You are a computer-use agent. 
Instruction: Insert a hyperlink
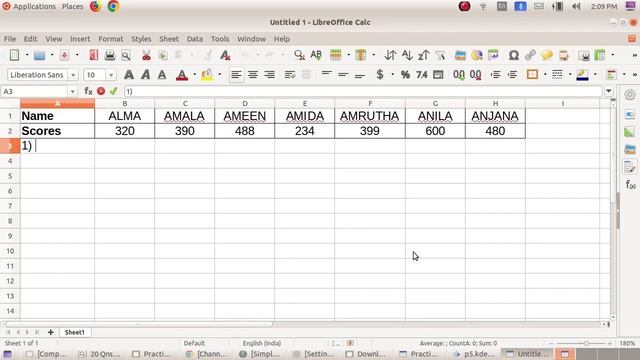pos(530,55)
